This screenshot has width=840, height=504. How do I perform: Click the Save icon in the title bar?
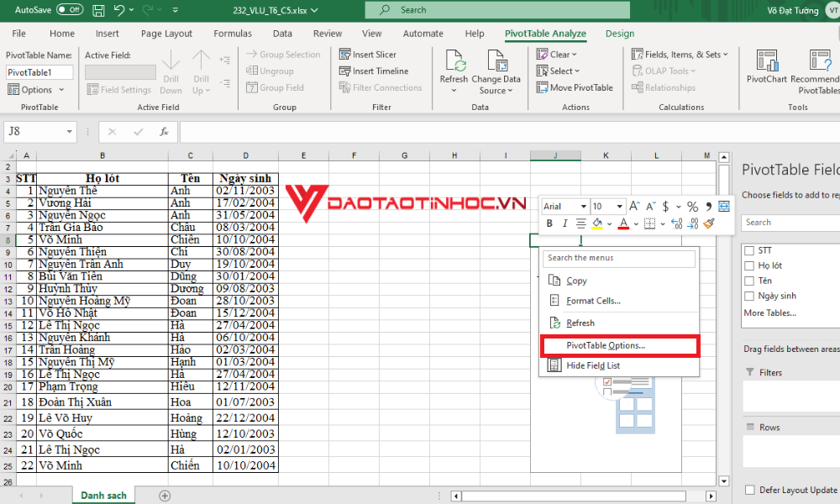(x=99, y=10)
